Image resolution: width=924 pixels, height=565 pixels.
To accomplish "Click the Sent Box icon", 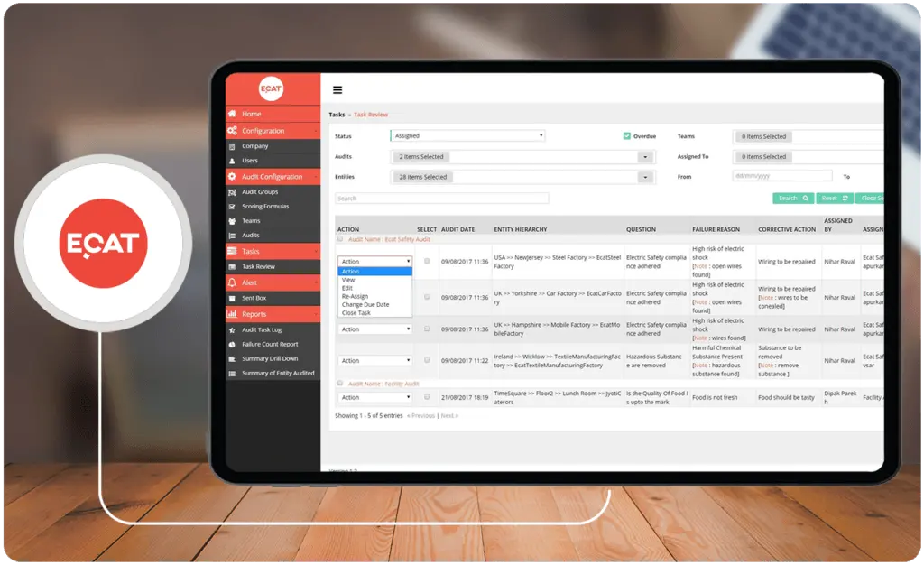I will point(232,298).
